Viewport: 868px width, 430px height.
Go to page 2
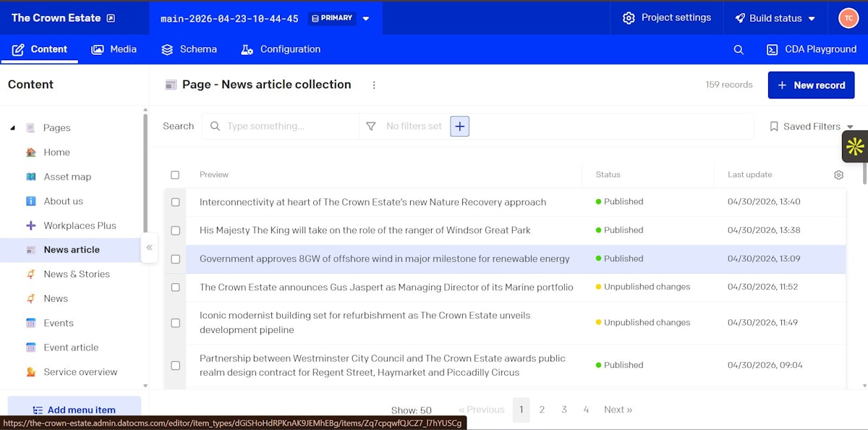[x=542, y=410]
